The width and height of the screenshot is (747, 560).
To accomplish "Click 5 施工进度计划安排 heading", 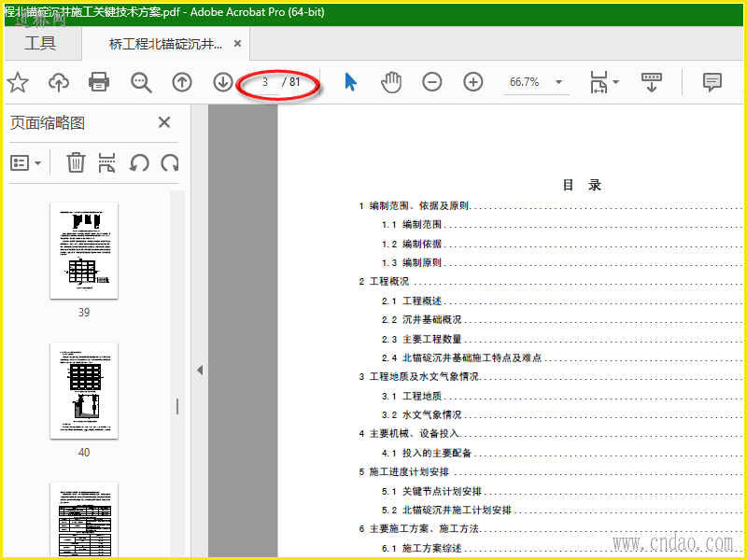I will (x=553, y=472).
